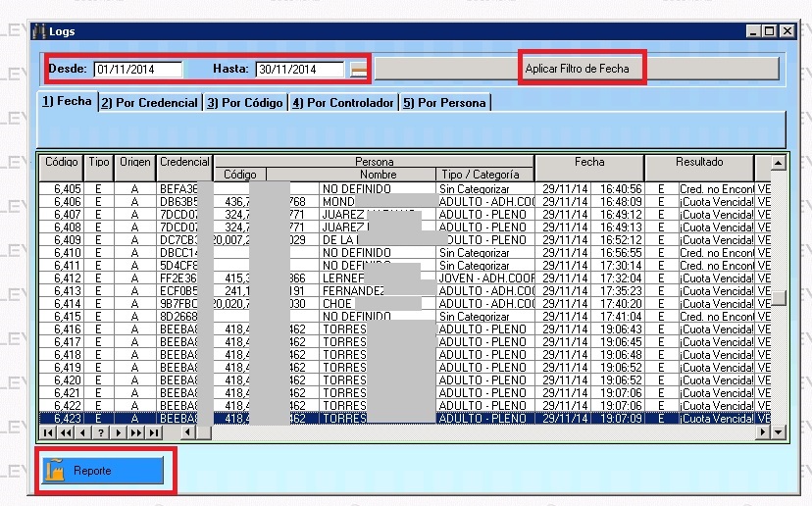The height and width of the screenshot is (506, 812).
Task: Show the Por Código tab
Action: [x=244, y=102]
